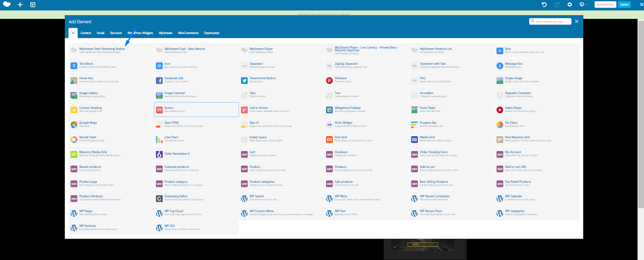Click the Image Carousel icon

click(x=159, y=95)
